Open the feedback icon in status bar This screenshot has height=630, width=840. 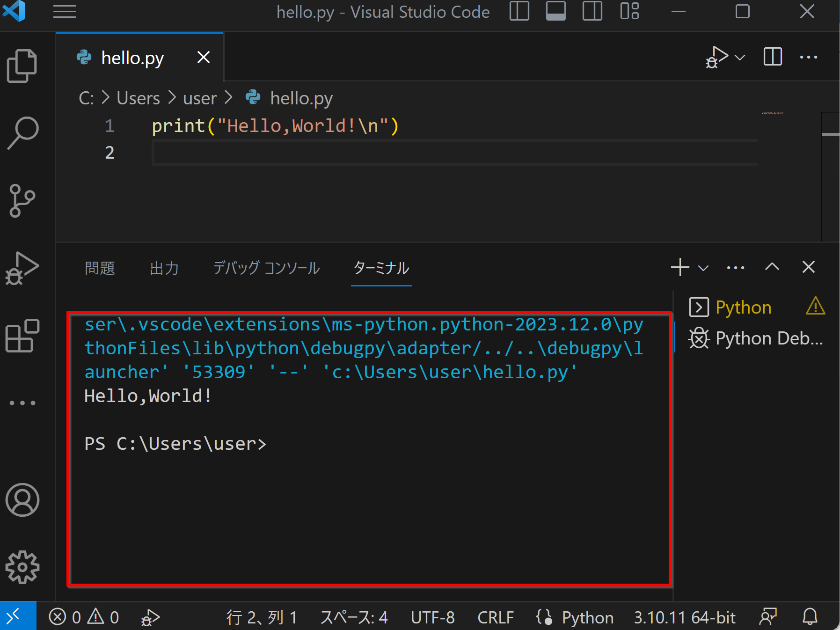(768, 617)
